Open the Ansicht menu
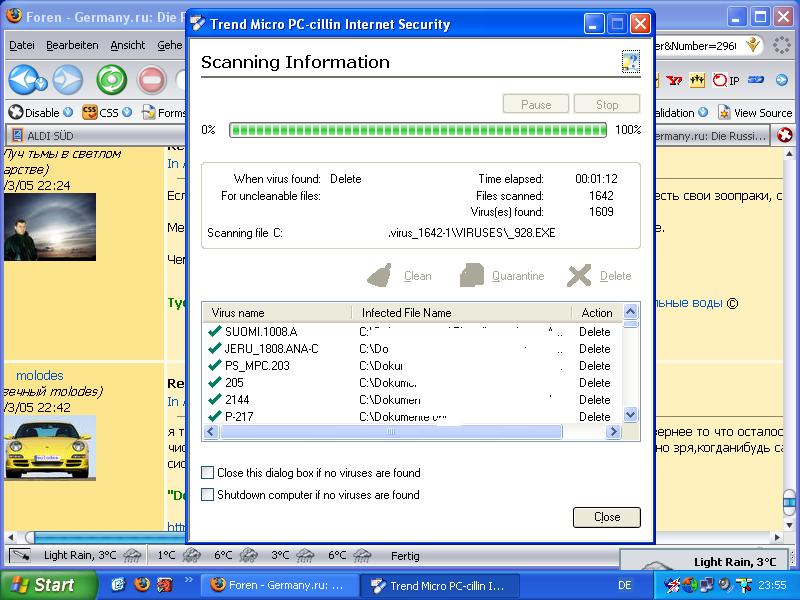This screenshot has height=600, width=800. click(128, 45)
